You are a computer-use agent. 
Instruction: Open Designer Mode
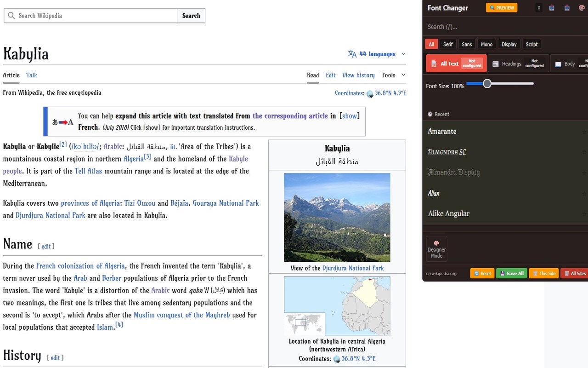point(436,249)
